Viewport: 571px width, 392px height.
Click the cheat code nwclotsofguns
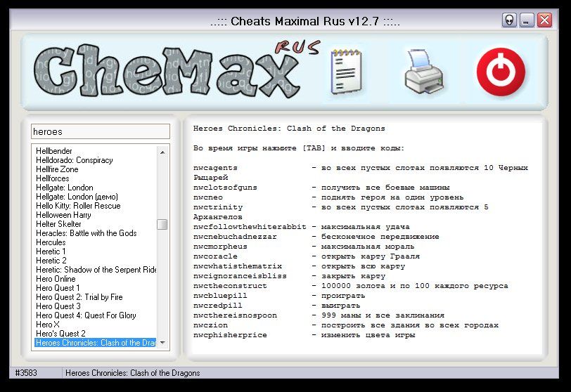[x=225, y=188]
